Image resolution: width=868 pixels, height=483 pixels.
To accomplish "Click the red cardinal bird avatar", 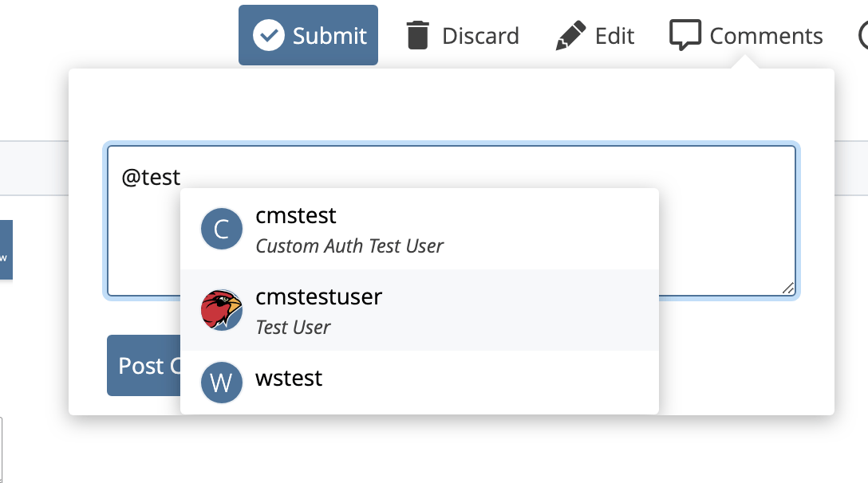I will 222,310.
